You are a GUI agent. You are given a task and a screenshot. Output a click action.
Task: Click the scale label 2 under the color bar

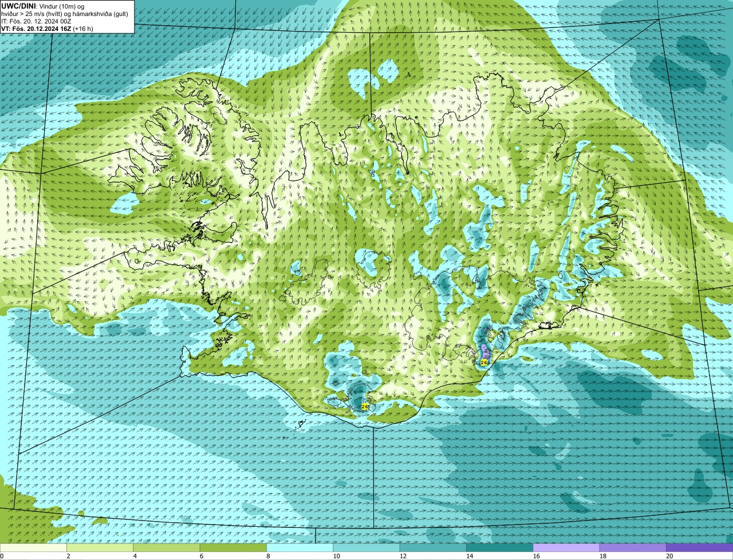click(x=68, y=556)
